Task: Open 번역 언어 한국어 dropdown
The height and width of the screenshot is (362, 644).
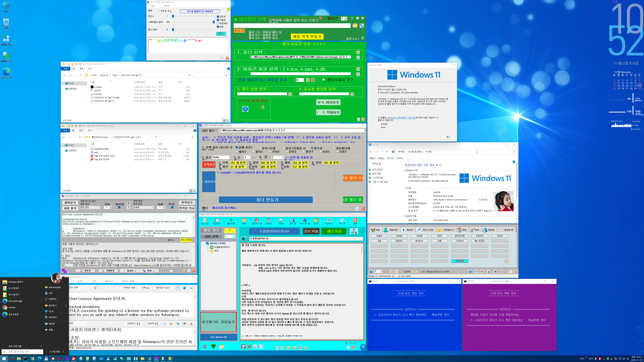Action: [x=143, y=208]
